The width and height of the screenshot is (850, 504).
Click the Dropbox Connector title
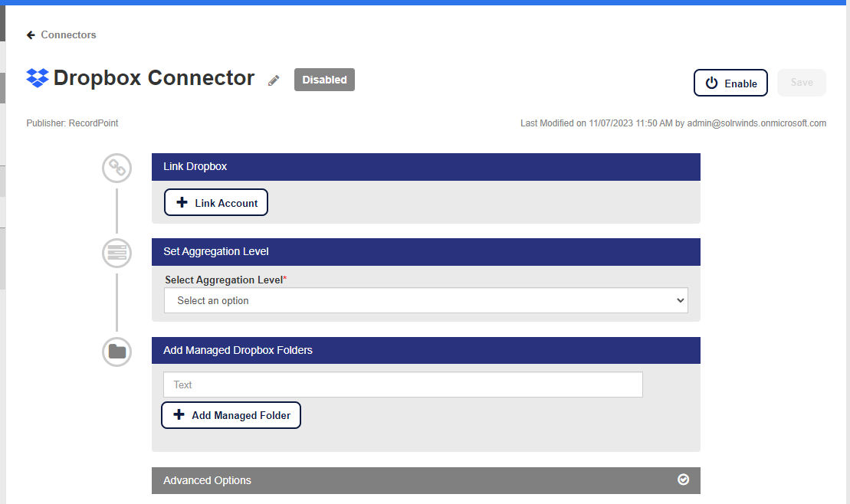pos(154,78)
